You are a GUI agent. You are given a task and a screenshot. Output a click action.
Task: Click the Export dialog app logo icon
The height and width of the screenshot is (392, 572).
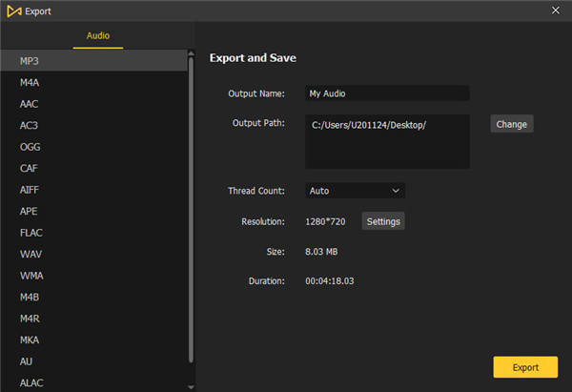pyautogui.click(x=10, y=10)
